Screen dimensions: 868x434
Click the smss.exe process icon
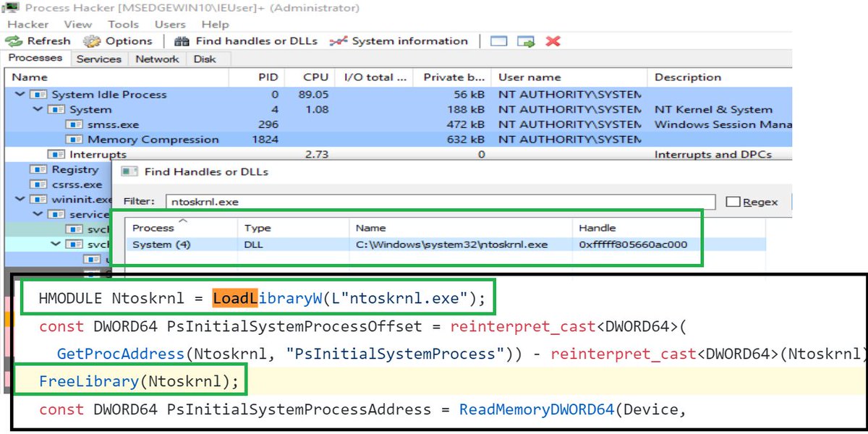75,124
